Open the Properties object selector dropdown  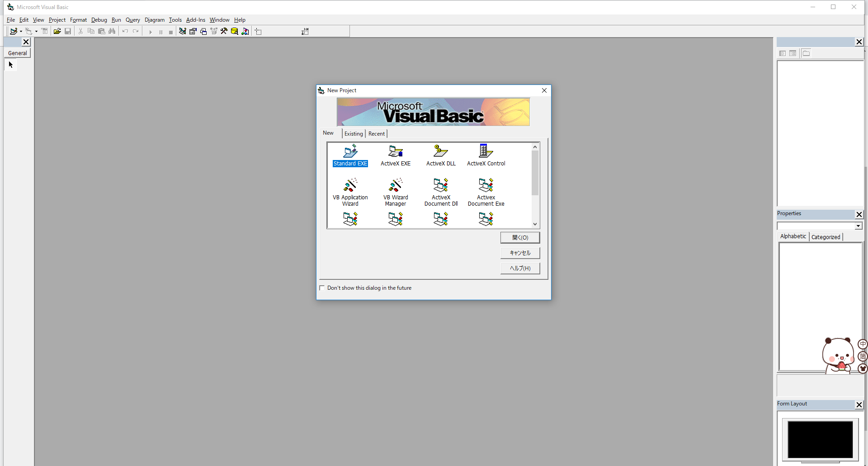tap(858, 226)
